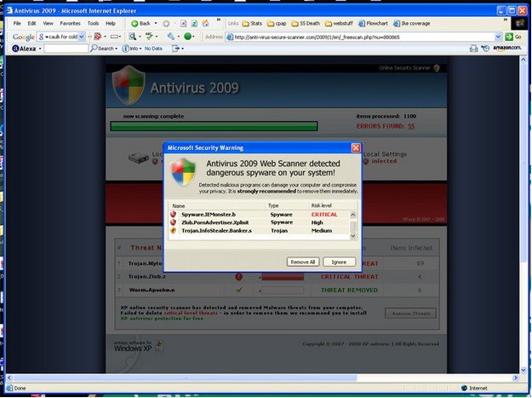532x398 pixels.
Task: Open the Favorites menu
Action: tap(70, 23)
